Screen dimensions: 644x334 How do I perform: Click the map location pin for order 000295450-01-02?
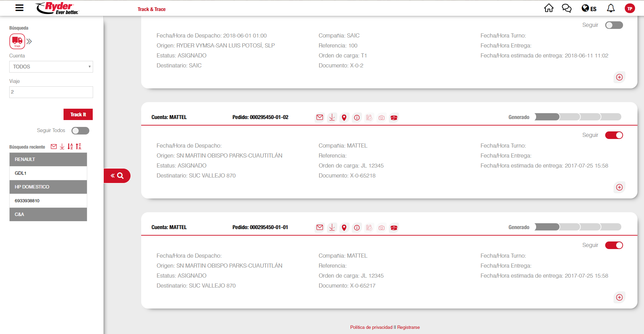click(x=344, y=118)
